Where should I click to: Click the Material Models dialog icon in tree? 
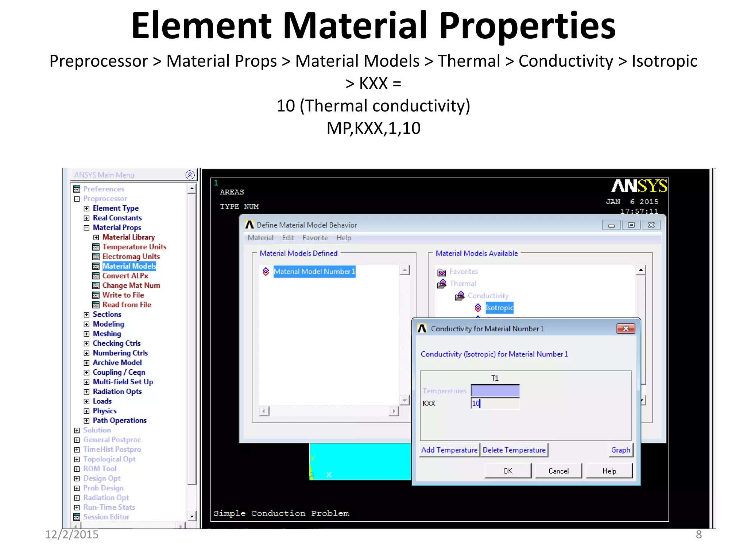[x=96, y=266]
